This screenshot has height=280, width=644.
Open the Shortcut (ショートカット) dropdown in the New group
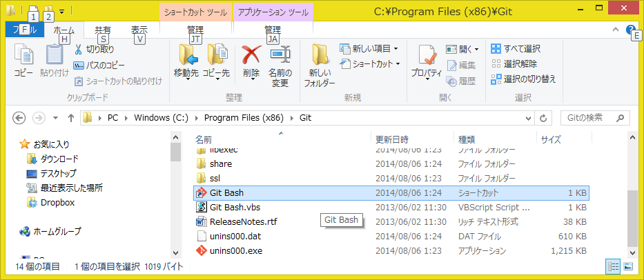371,64
